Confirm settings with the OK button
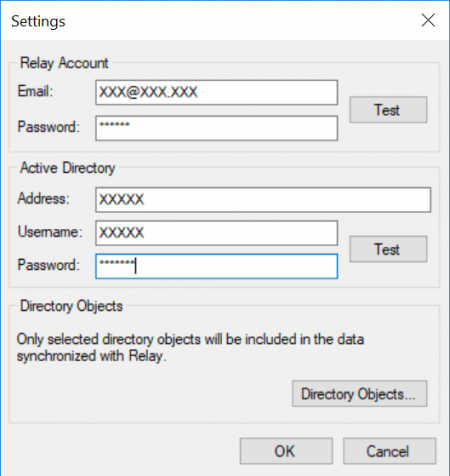 click(x=286, y=451)
